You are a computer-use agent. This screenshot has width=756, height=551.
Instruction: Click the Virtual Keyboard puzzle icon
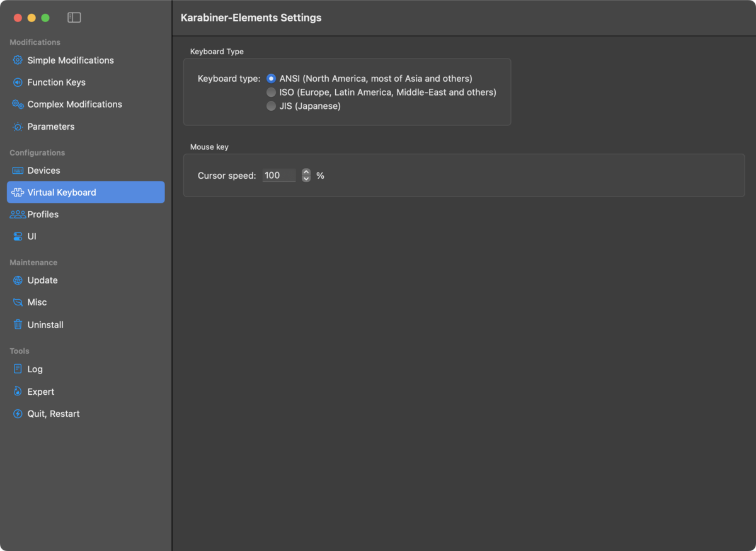click(18, 193)
